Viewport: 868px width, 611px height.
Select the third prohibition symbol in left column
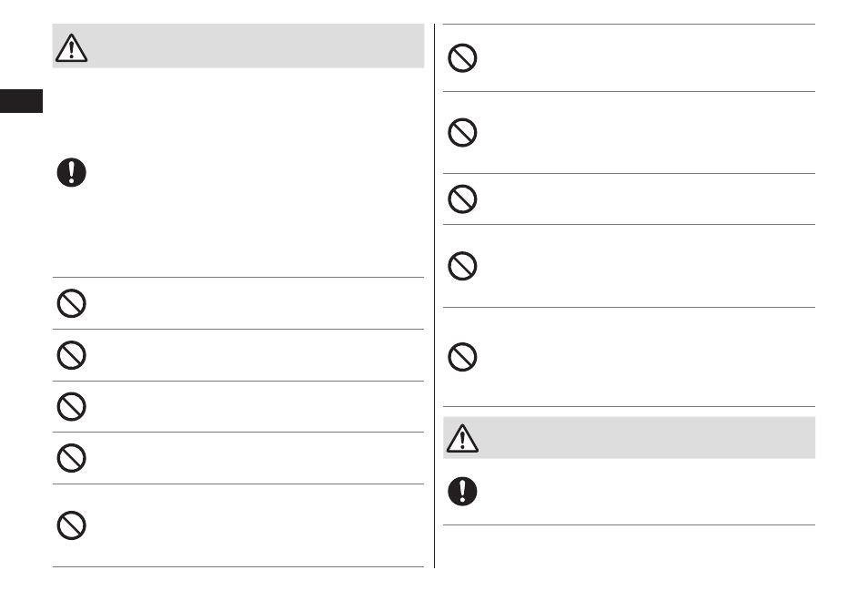click(71, 407)
